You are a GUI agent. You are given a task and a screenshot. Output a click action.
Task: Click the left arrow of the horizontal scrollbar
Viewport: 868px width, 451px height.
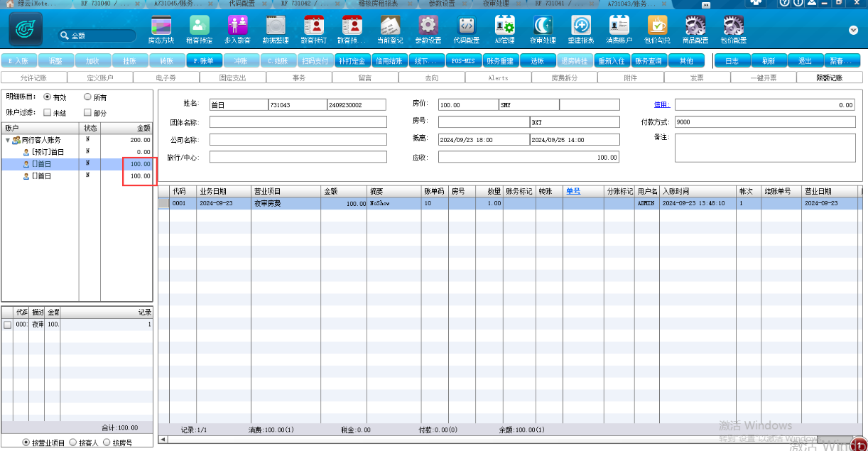coord(162,440)
